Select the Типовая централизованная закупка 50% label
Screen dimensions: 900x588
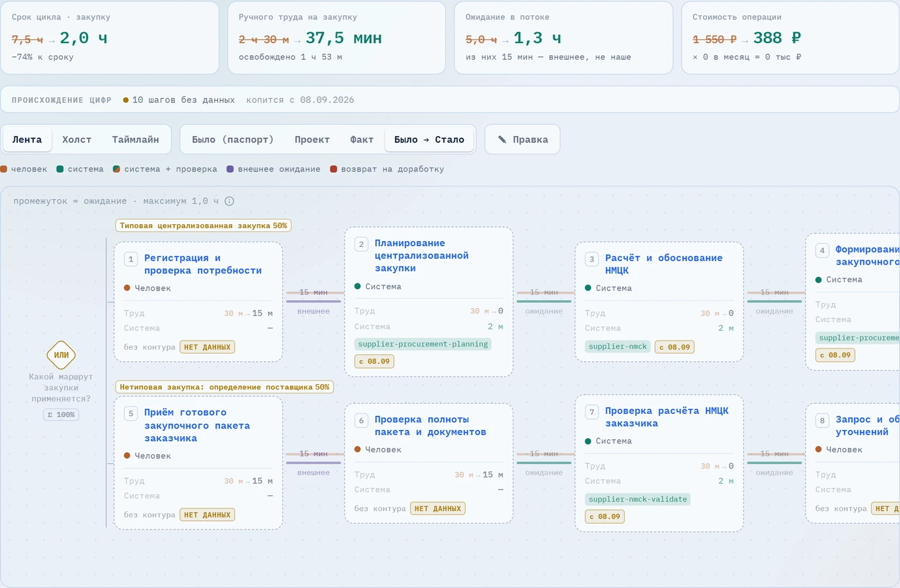[x=203, y=226]
